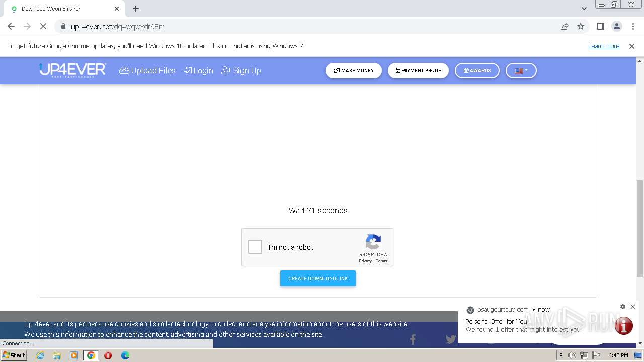Open Windows Start menu
Image resolution: width=644 pixels, height=362 pixels.
point(14,355)
